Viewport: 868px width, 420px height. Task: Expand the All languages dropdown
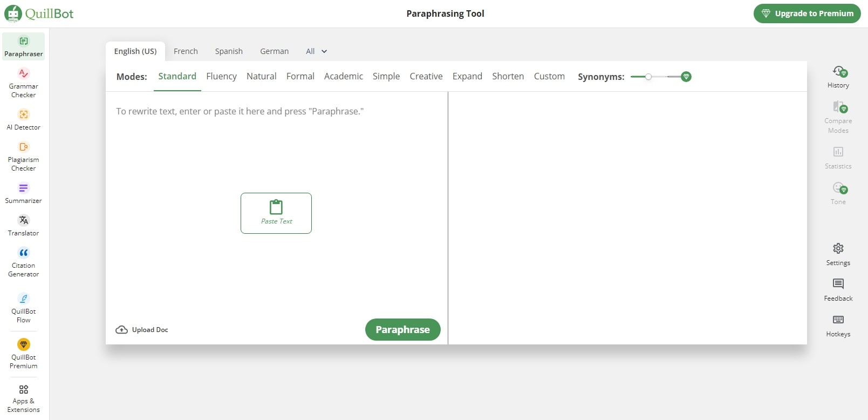tap(317, 51)
